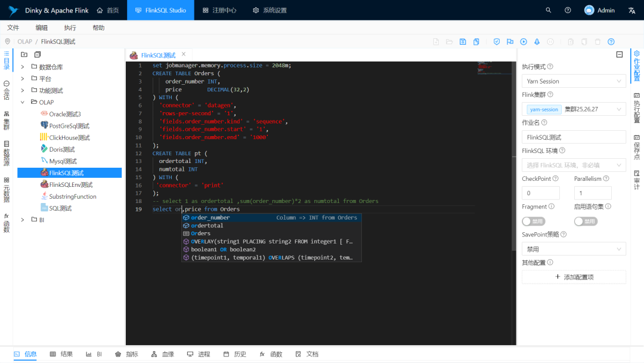644x363 pixels.
Task: Open the Admin avatar menu
Action: pos(599,10)
